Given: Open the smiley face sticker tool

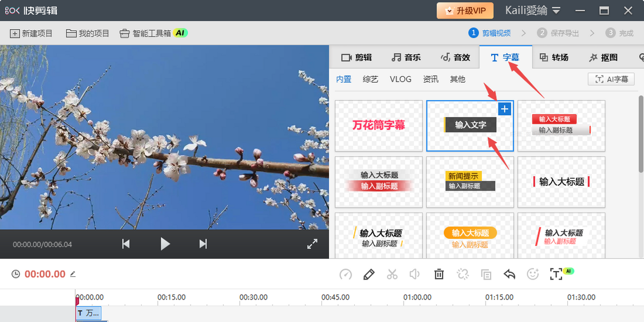Looking at the screenshot, I should tap(533, 274).
